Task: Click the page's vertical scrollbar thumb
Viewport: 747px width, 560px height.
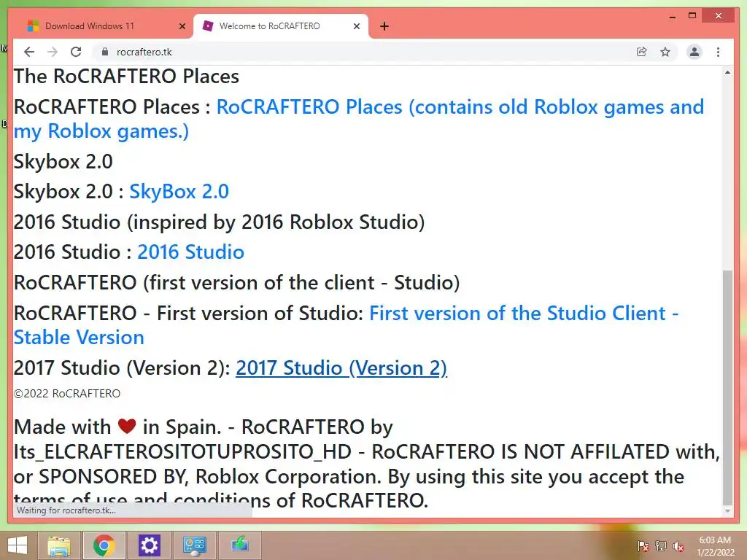Action: (727, 387)
